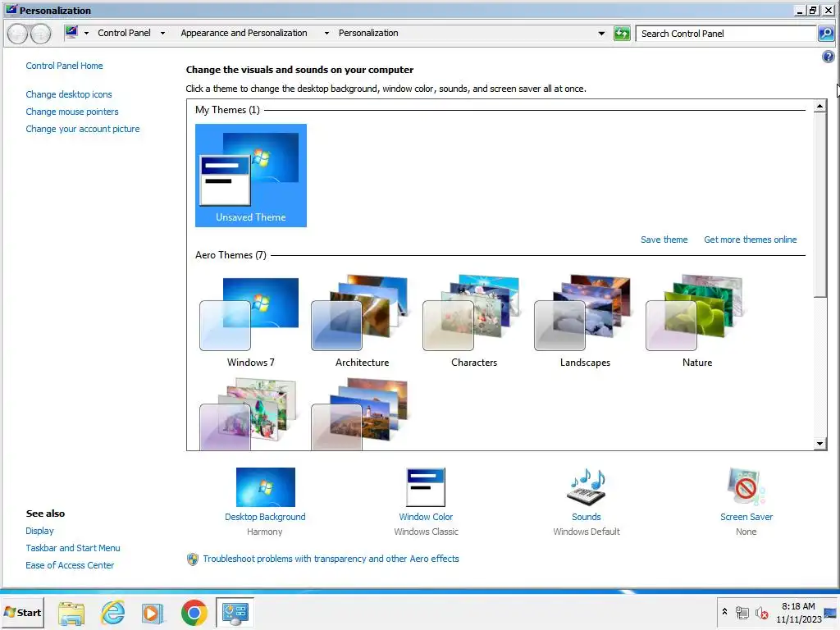Image resolution: width=840 pixels, height=630 pixels.
Task: Click the Show desktop button
Action: pyautogui.click(x=832, y=612)
